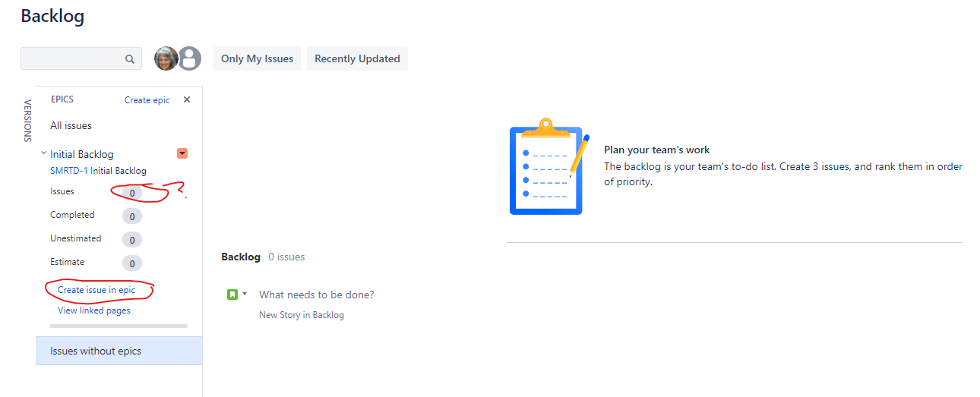
Task: Open the Versions side tab
Action: pyautogui.click(x=27, y=121)
